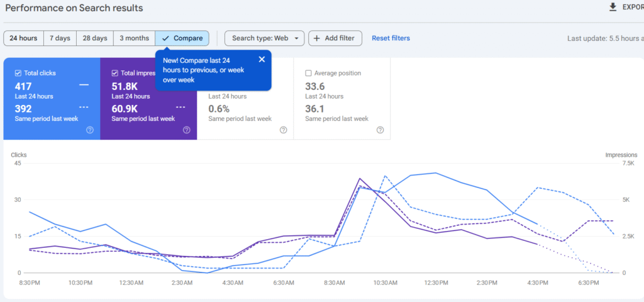Screen dimensions: 644x302
Task: Click the plus icon in Add filter
Action: point(316,38)
